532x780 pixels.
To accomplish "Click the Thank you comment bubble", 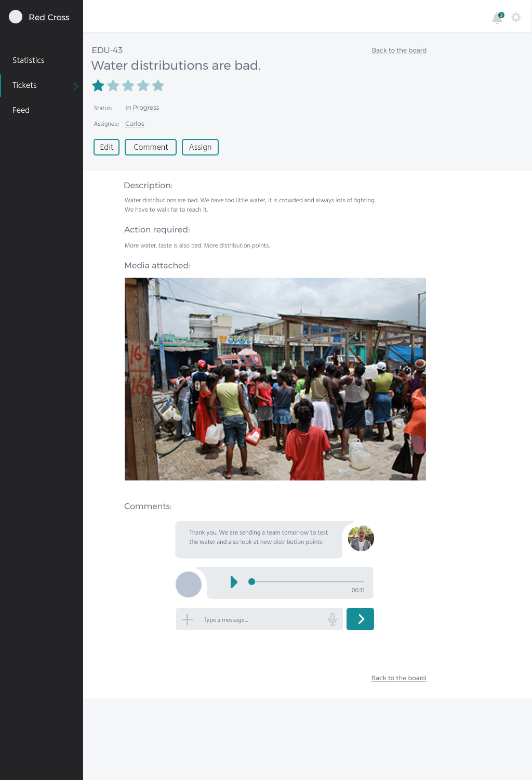I will tap(259, 539).
